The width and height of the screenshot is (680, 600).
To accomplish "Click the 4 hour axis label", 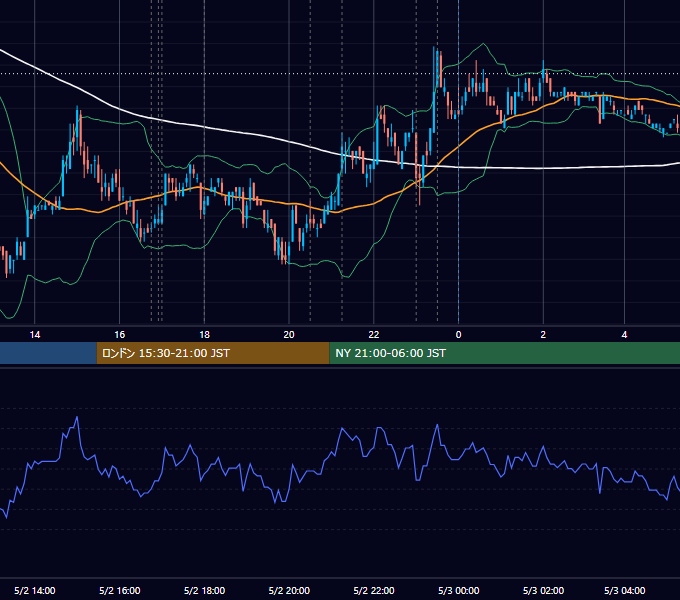I will click(x=624, y=335).
